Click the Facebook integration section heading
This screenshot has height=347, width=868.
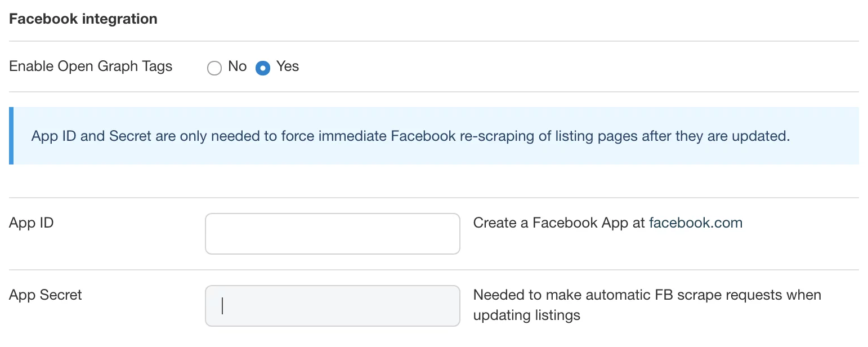83,19
